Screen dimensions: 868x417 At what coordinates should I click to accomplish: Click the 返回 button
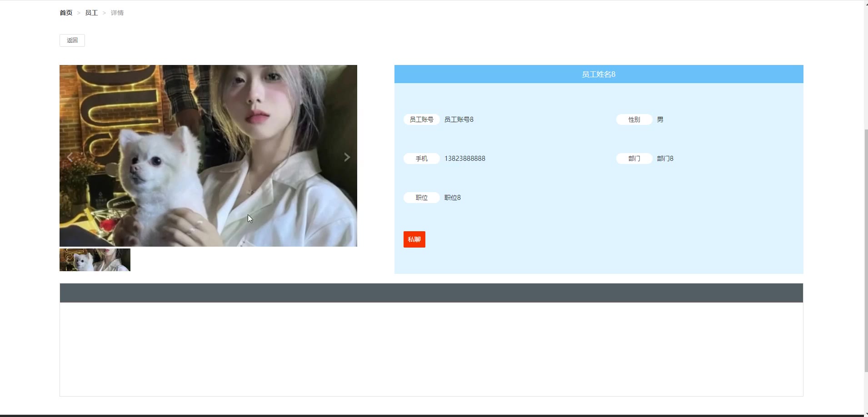click(72, 40)
